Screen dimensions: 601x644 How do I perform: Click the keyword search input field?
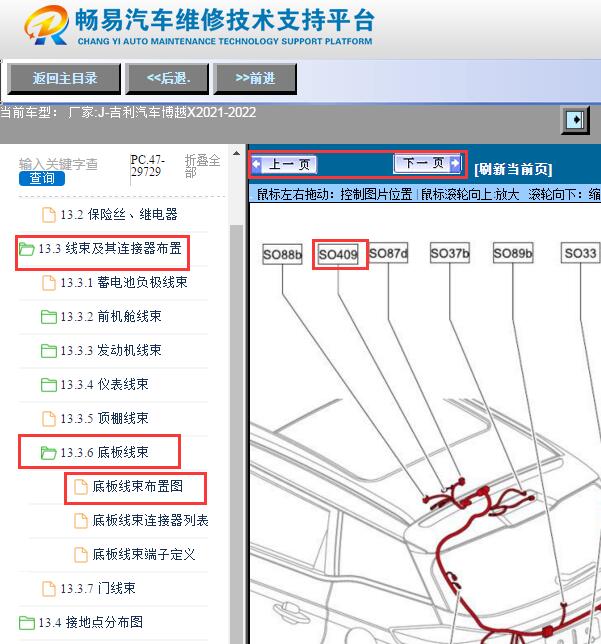pos(58,164)
